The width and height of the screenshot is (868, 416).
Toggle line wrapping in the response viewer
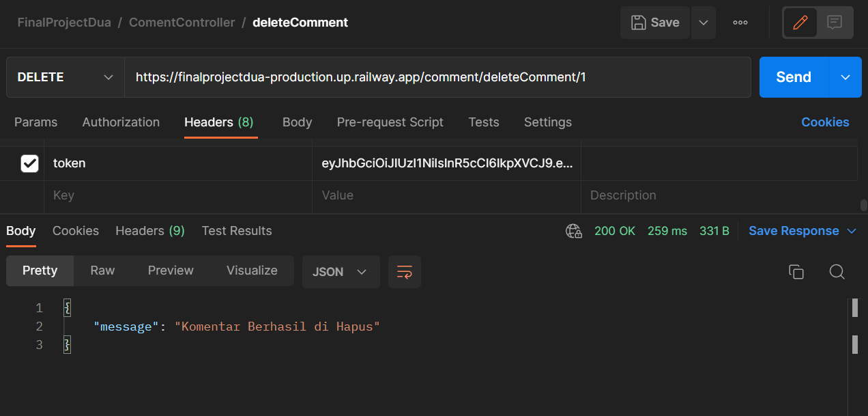click(x=404, y=271)
